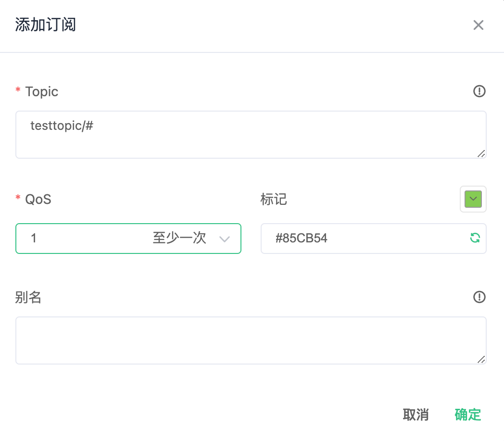Image resolution: width=504 pixels, height=441 pixels.
Task: Click the Topic info icon
Action: [x=479, y=91]
